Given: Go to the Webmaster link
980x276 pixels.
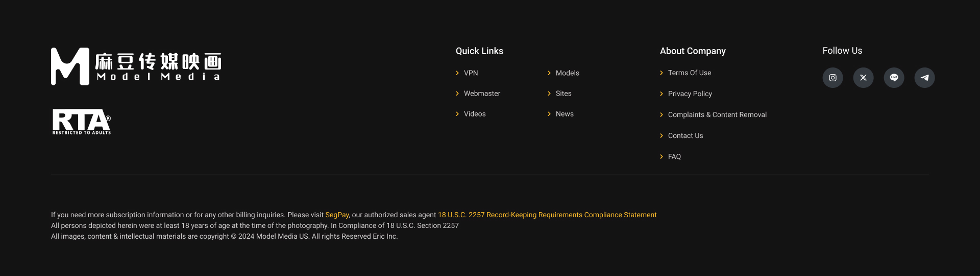Looking at the screenshot, I should click(x=482, y=94).
